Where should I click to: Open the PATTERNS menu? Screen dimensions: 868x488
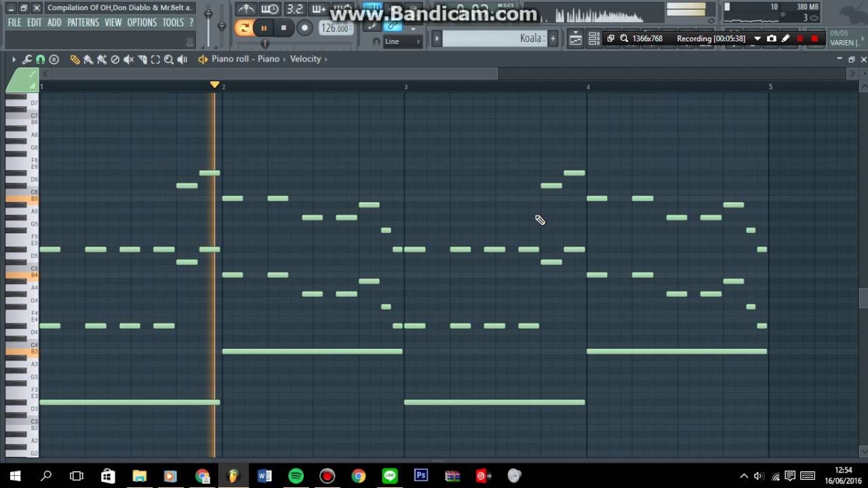pyautogui.click(x=83, y=22)
